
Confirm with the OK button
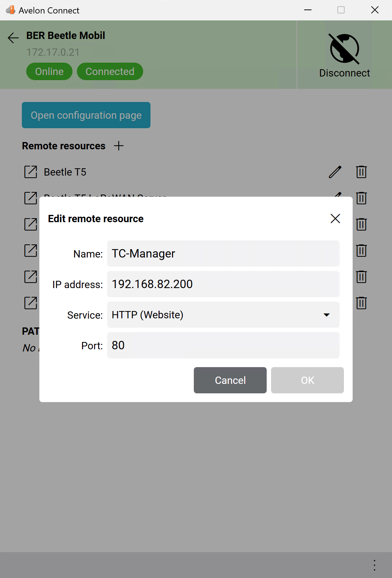[307, 380]
